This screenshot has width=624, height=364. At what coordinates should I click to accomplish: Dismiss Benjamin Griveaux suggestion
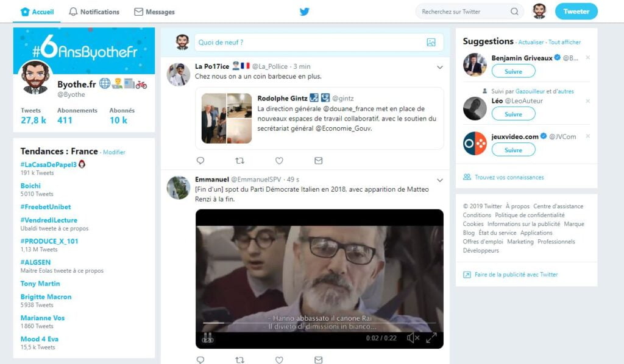[588, 58]
